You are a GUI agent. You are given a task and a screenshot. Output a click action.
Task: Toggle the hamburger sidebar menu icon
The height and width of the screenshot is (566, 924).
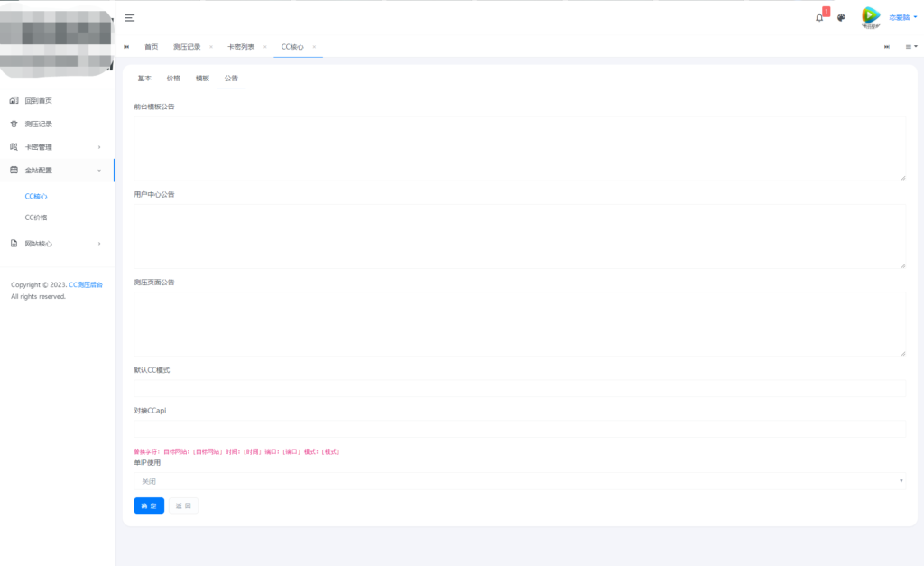tap(130, 18)
